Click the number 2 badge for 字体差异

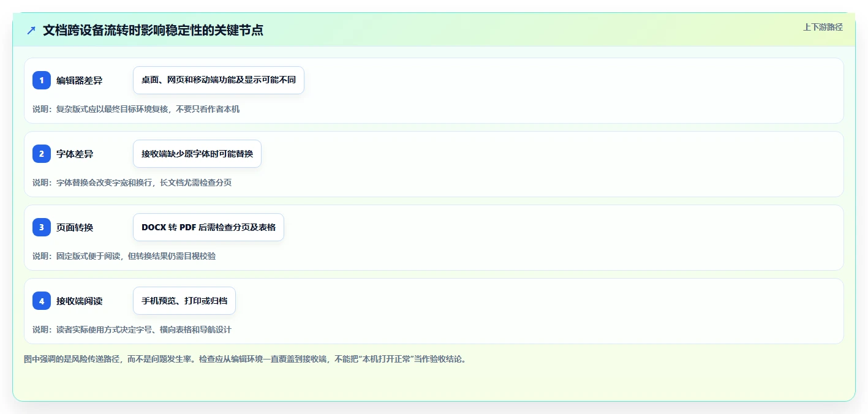tap(42, 154)
